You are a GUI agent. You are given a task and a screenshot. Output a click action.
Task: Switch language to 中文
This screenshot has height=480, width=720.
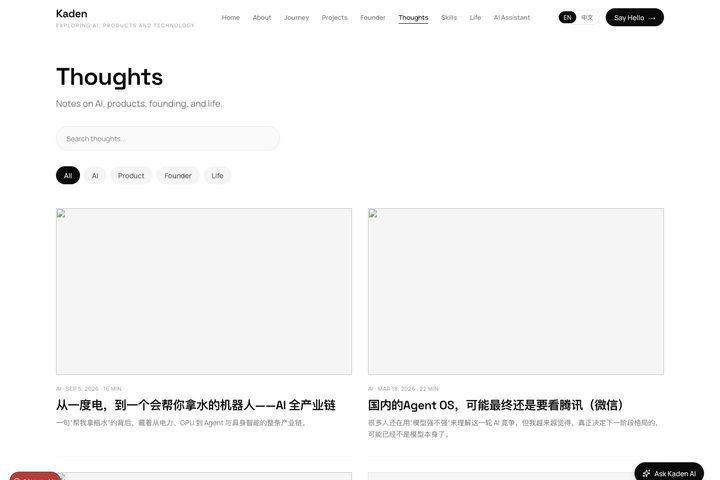point(587,17)
